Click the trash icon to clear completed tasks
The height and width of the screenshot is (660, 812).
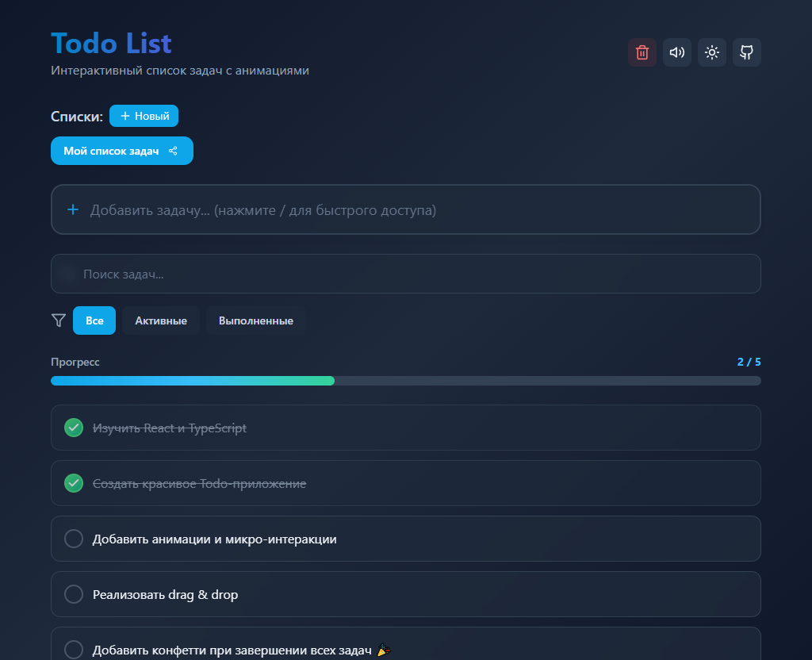[x=642, y=52]
